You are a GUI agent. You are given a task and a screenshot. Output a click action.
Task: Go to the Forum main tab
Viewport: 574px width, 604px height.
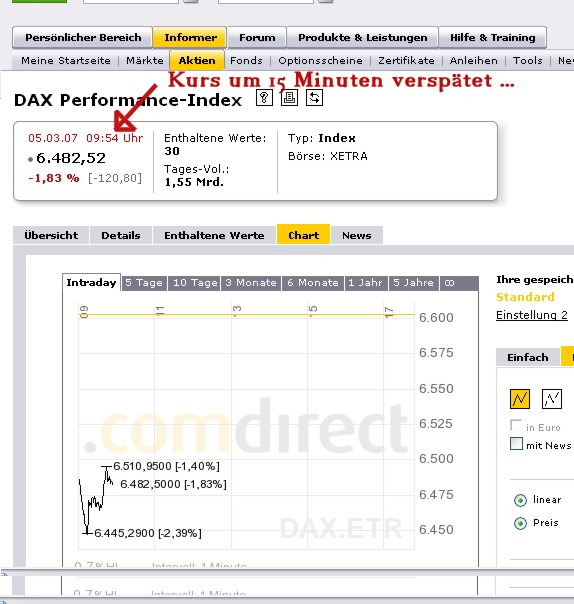257,37
